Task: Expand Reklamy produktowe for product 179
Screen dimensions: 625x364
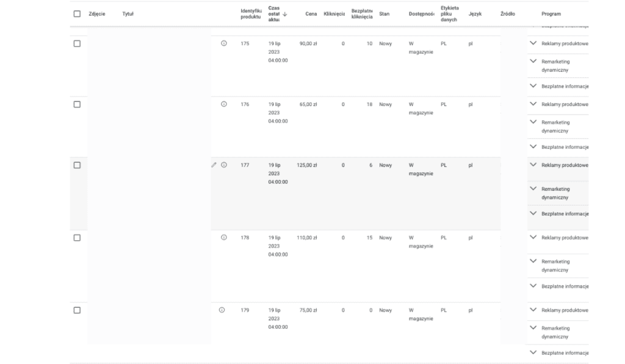Action: pos(533,310)
